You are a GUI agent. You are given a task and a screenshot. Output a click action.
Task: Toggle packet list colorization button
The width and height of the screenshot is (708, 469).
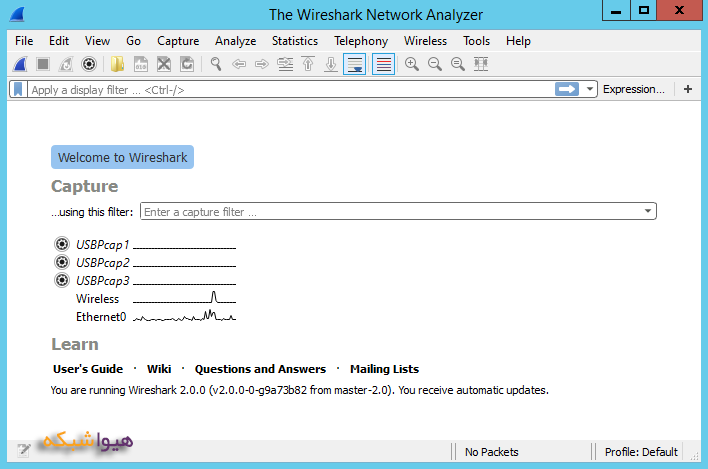[382, 64]
